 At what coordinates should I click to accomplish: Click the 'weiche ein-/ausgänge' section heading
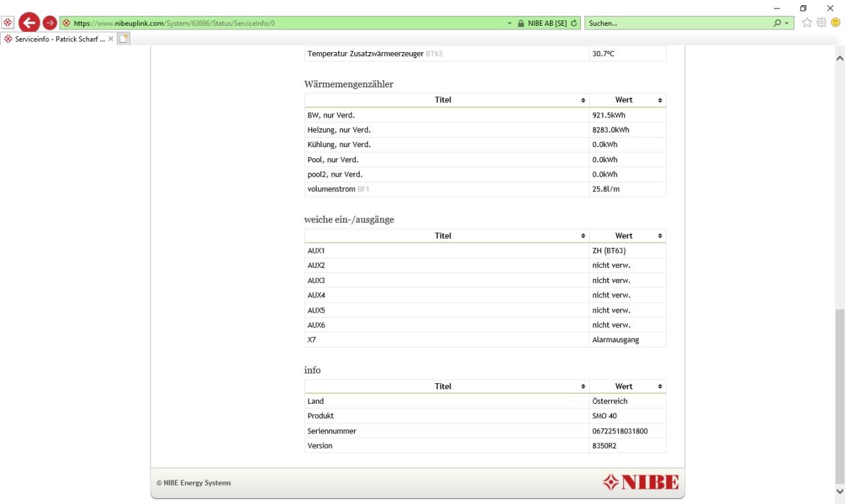tap(349, 220)
